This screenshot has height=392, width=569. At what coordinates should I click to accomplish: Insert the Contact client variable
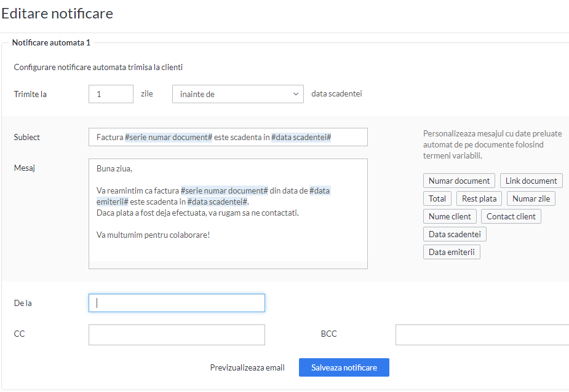tap(511, 216)
